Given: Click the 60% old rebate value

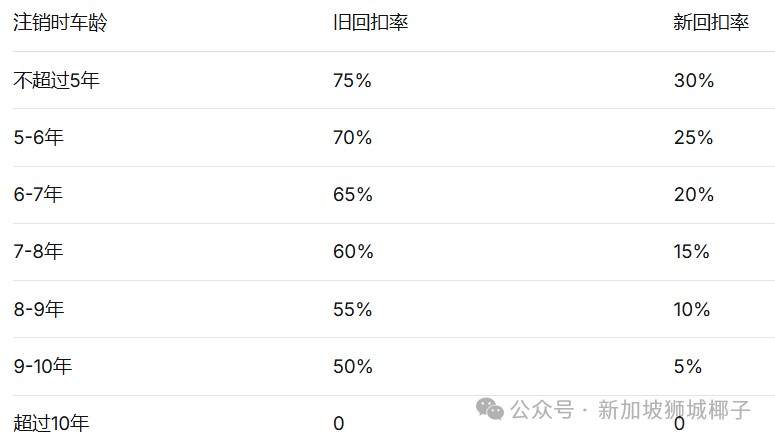Looking at the screenshot, I should coord(352,252).
